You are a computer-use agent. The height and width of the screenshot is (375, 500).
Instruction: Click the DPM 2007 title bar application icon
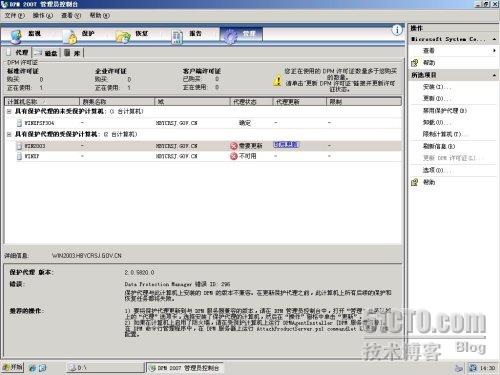5,4
